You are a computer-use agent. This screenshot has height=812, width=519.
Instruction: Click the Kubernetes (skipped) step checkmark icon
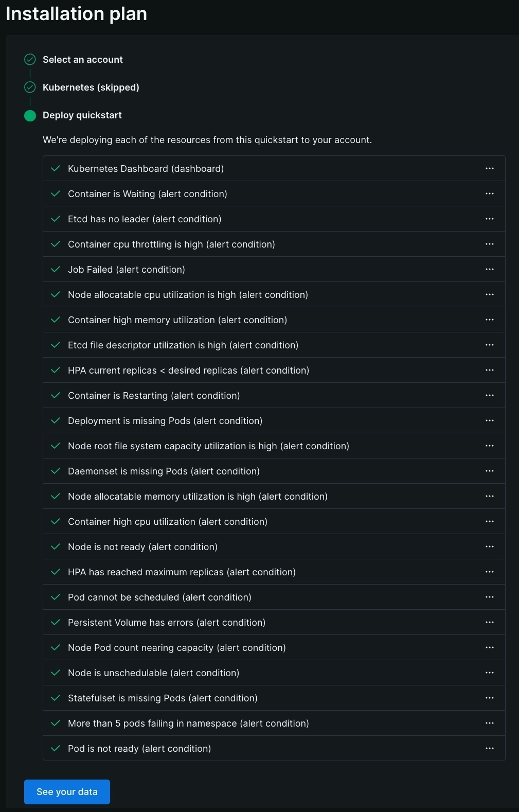30,87
